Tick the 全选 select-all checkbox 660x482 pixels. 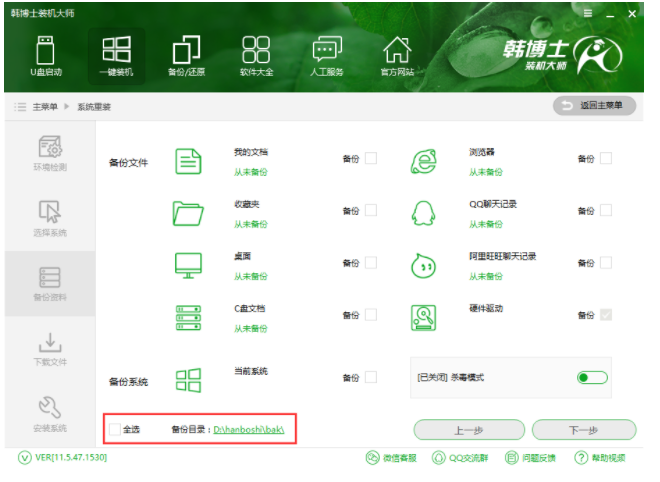tap(115, 430)
